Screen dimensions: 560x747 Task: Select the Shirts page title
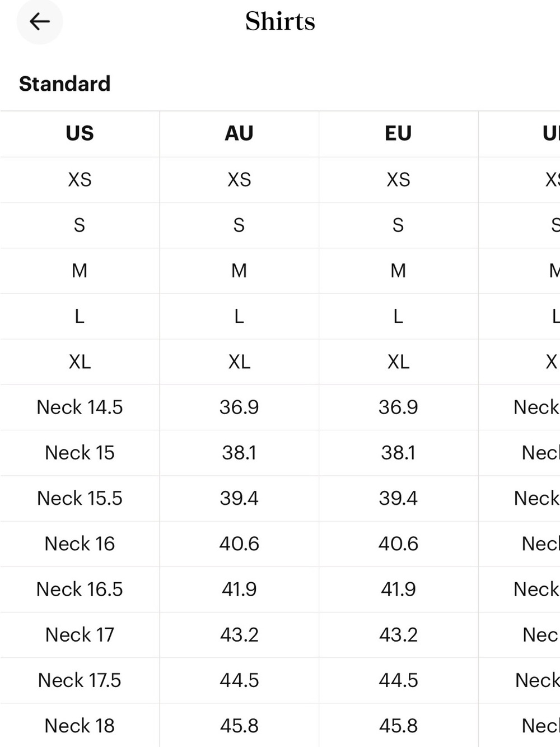pos(280,21)
